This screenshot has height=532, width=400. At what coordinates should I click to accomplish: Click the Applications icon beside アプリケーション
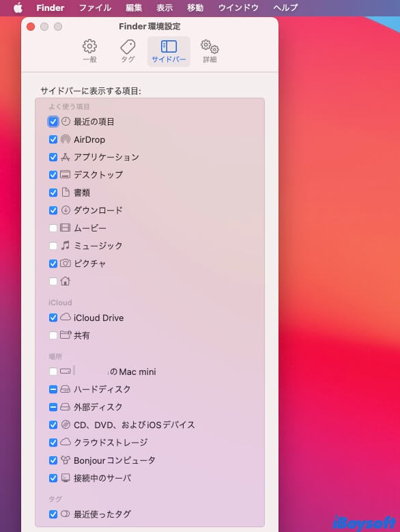point(66,157)
